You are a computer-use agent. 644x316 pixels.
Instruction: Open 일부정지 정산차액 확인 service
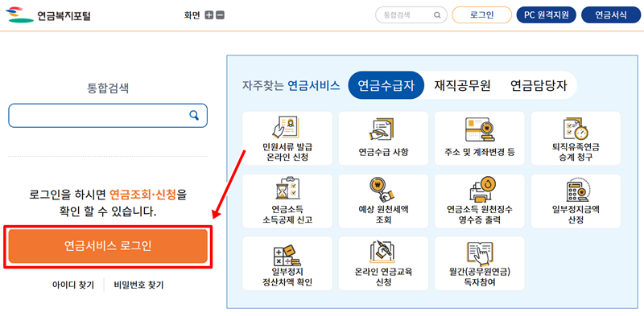pyautogui.click(x=287, y=263)
